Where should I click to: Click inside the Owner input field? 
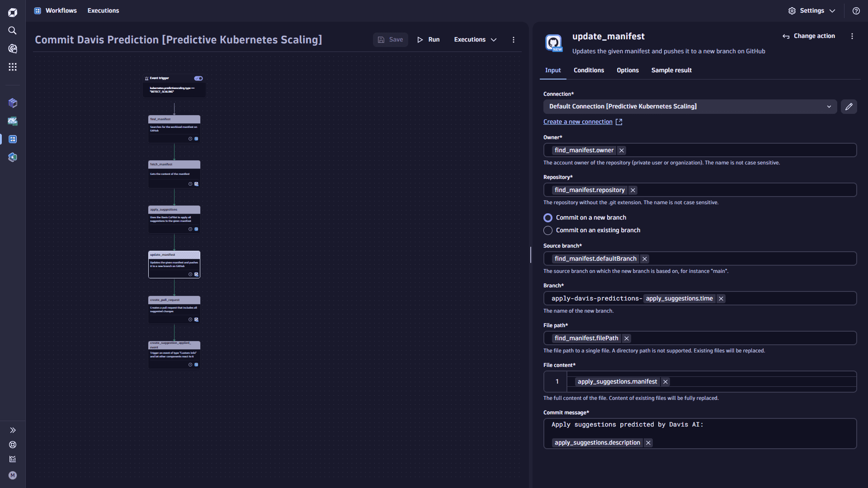tap(700, 150)
